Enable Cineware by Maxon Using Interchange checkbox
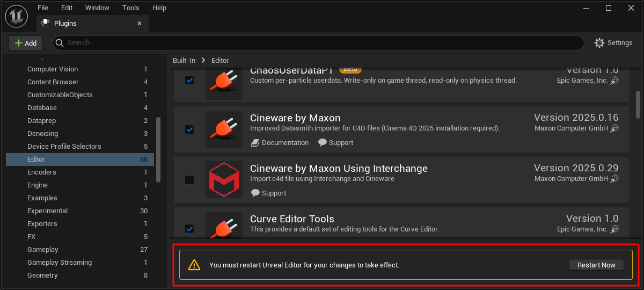Viewport: 644px width, 290px height. point(189,180)
